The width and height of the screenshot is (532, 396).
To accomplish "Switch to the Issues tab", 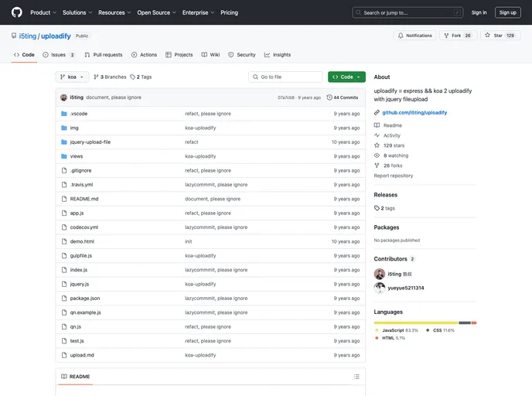I will tap(59, 55).
